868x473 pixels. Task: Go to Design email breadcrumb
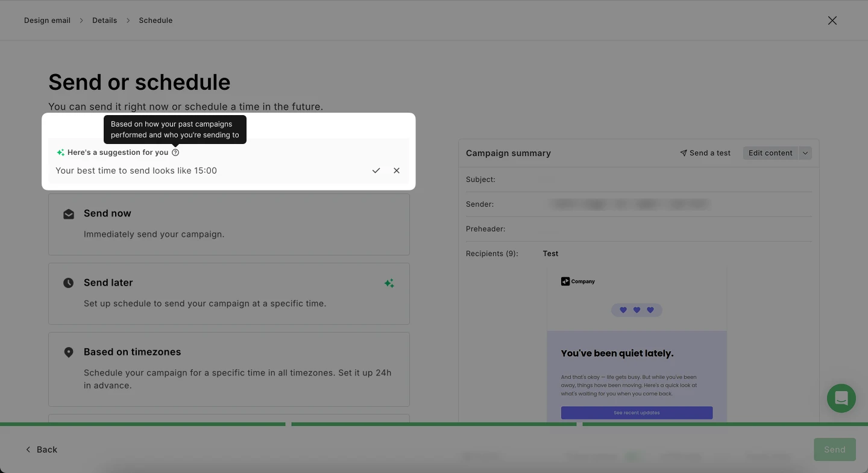pos(47,20)
